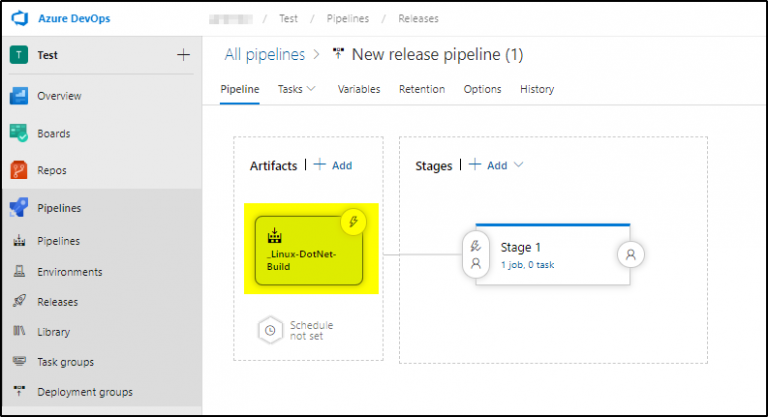The width and height of the screenshot is (768, 417).
Task: Open Releases in the sidebar
Action: [x=57, y=301]
